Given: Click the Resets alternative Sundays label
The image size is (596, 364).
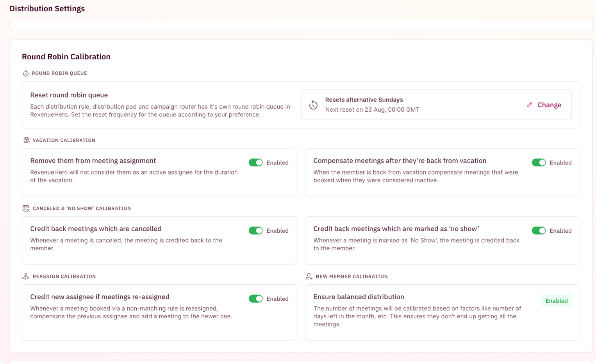Looking at the screenshot, I should click(364, 100).
